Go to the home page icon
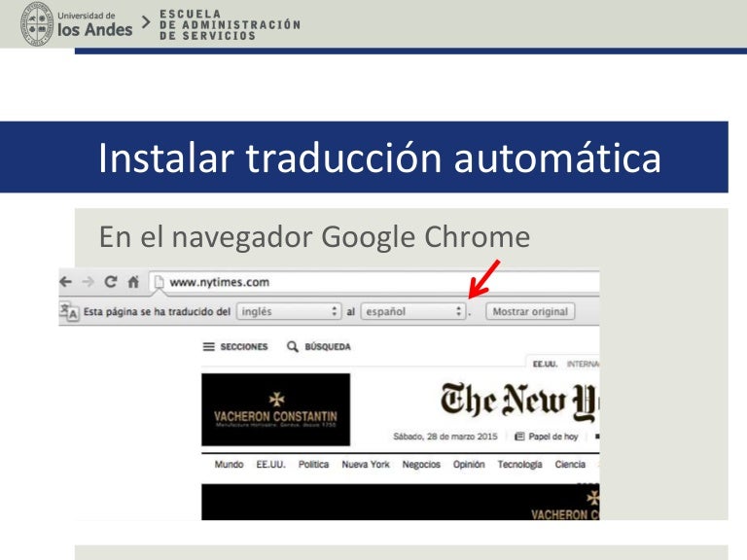This screenshot has height=560, width=747. coord(133,282)
